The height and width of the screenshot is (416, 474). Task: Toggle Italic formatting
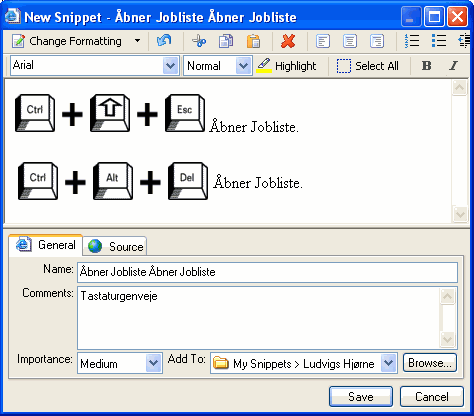pyautogui.click(x=453, y=66)
